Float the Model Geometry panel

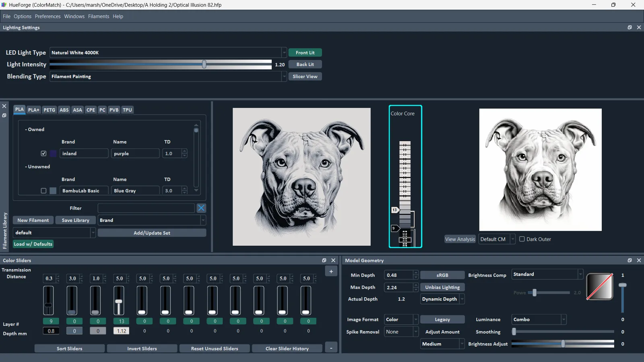click(x=630, y=260)
